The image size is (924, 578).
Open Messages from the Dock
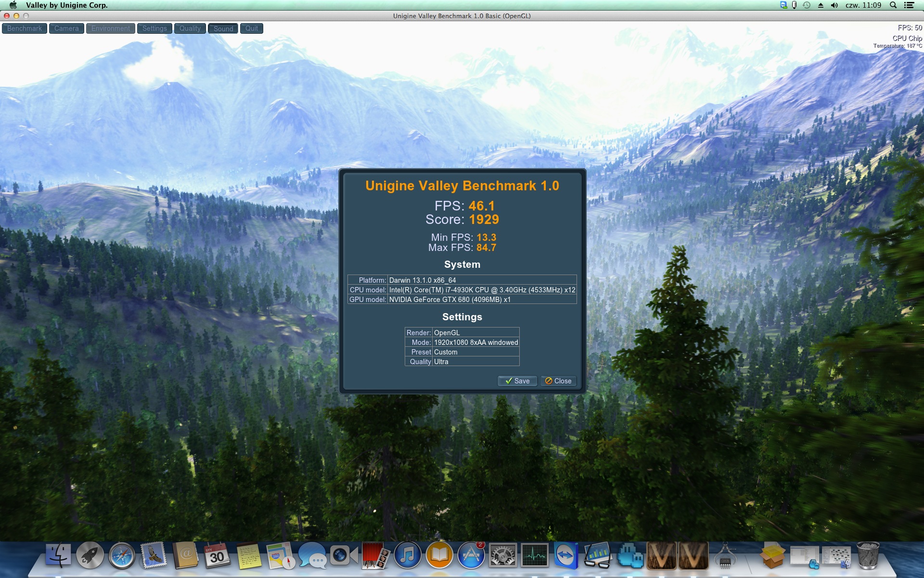[312, 555]
